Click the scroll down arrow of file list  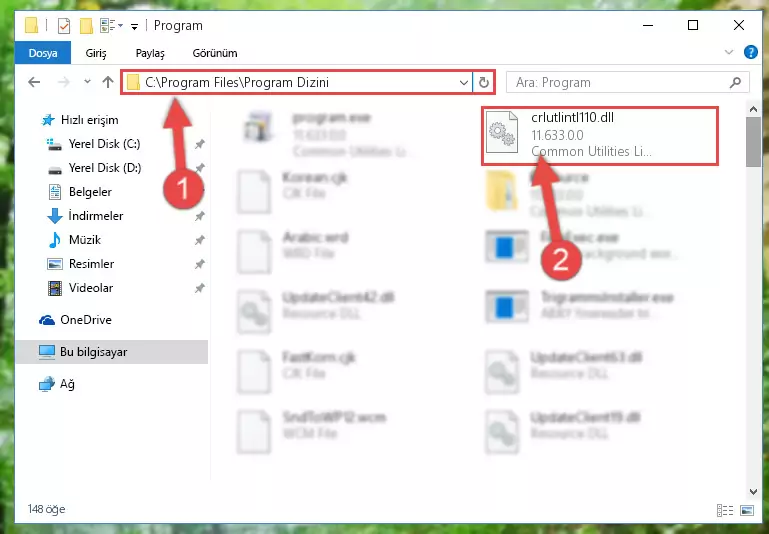pos(753,491)
